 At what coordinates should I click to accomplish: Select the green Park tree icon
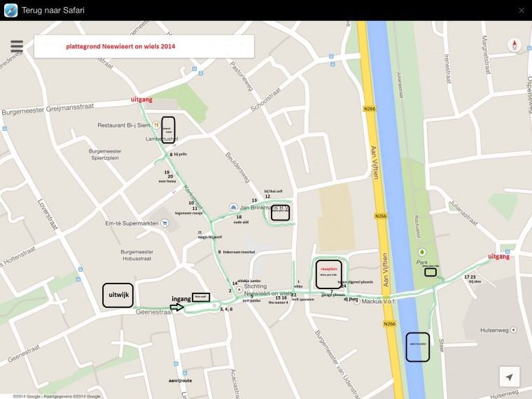pyautogui.click(x=421, y=252)
